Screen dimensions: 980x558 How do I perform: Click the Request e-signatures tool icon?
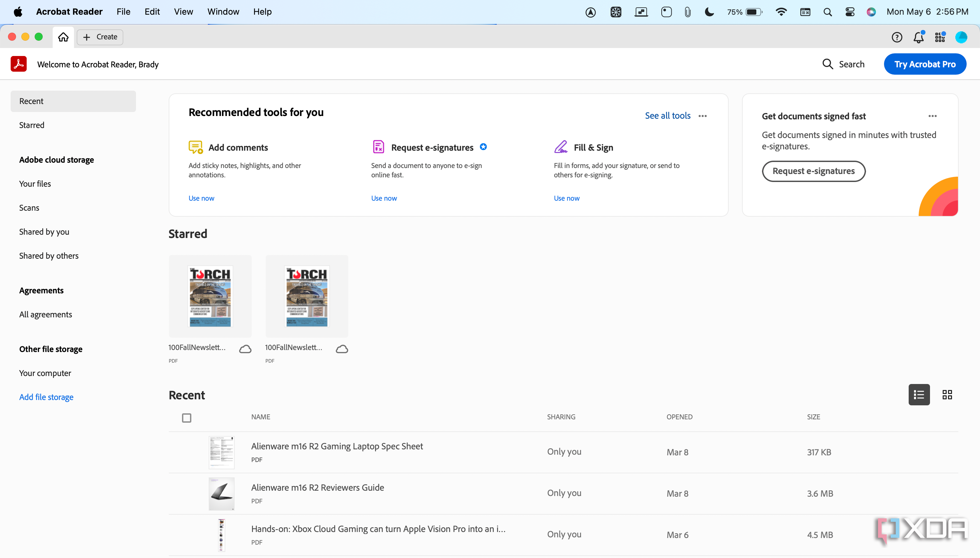click(x=379, y=147)
